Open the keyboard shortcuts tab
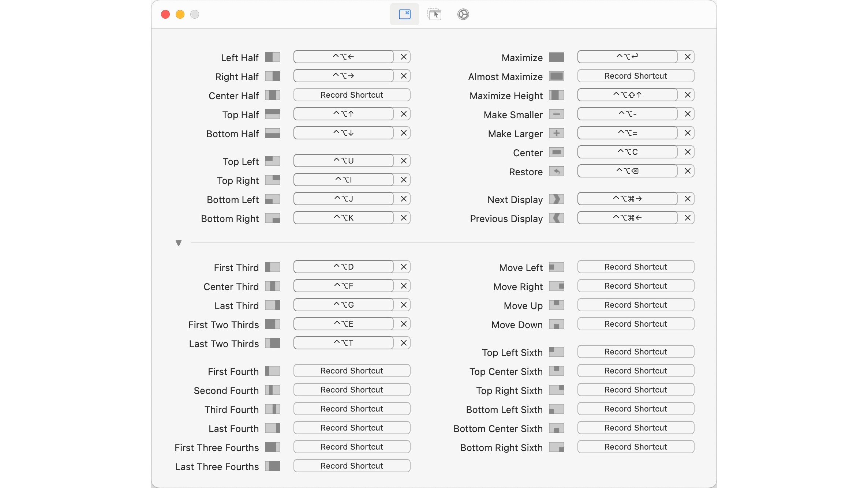The image size is (868, 488). point(405,14)
